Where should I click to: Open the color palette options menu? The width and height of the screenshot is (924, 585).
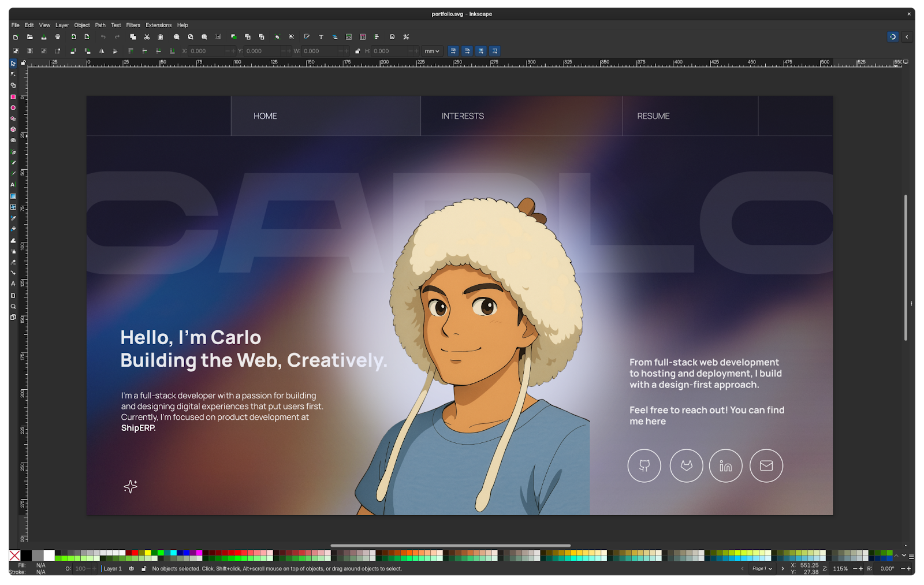tap(911, 557)
